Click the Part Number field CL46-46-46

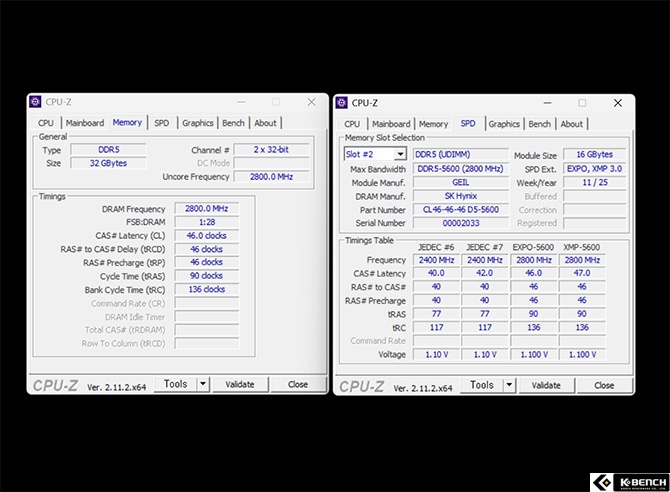point(461,209)
